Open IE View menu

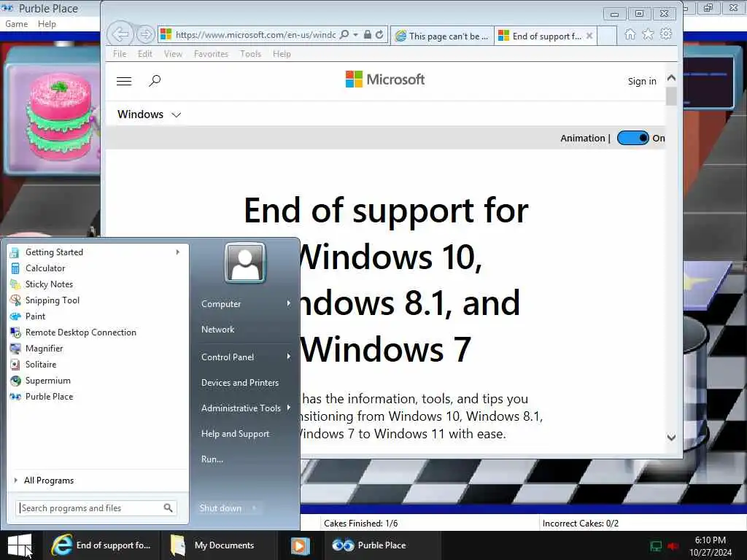173,54
